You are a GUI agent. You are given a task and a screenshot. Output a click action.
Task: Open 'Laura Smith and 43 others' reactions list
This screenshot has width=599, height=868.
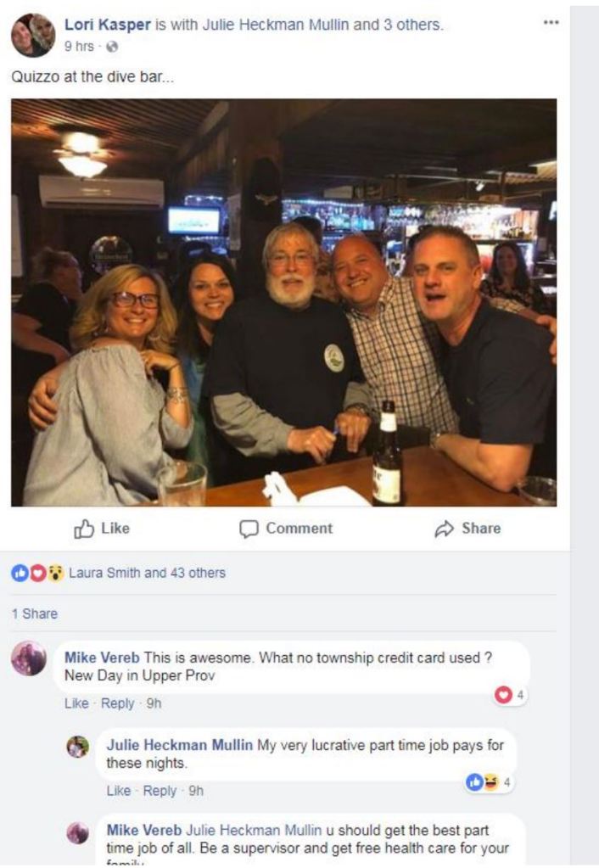[147, 574]
